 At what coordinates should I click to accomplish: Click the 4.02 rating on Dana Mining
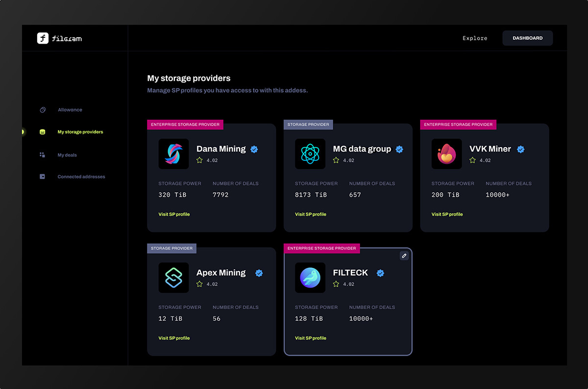click(x=212, y=160)
